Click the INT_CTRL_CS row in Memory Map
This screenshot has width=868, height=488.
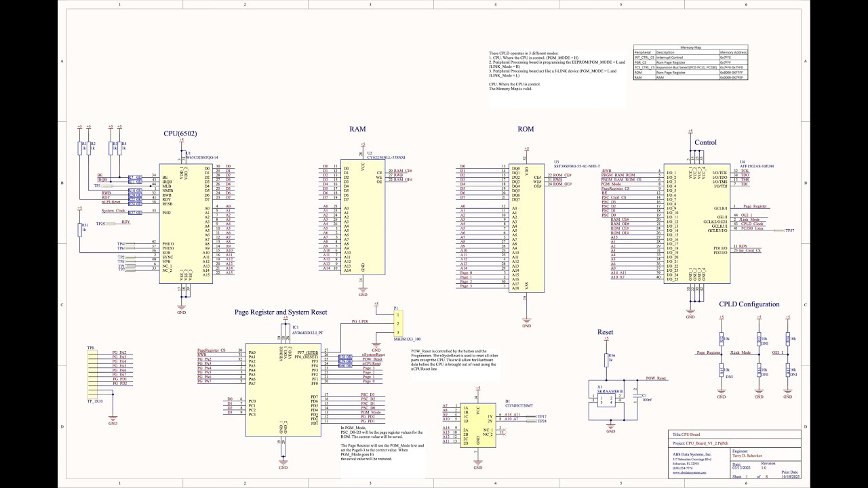690,58
